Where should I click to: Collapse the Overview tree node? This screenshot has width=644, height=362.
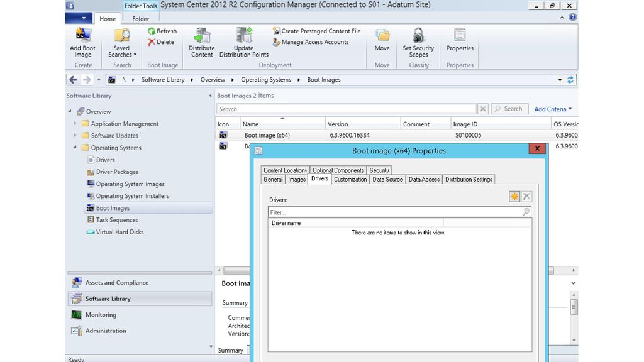point(70,111)
